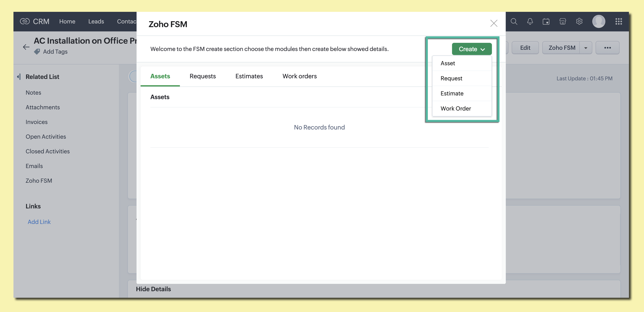Choose Estimate in the Create menu
Image resolution: width=644 pixels, height=312 pixels.
click(x=452, y=93)
